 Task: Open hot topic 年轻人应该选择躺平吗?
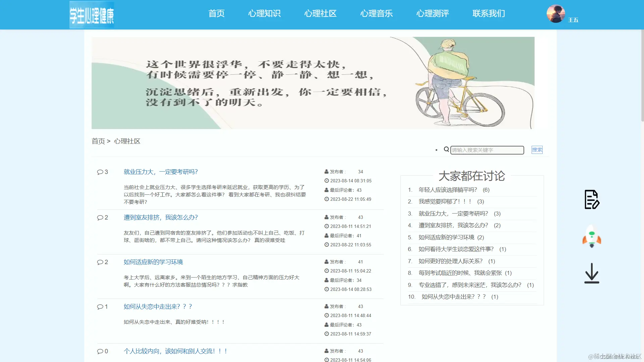pyautogui.click(x=448, y=190)
